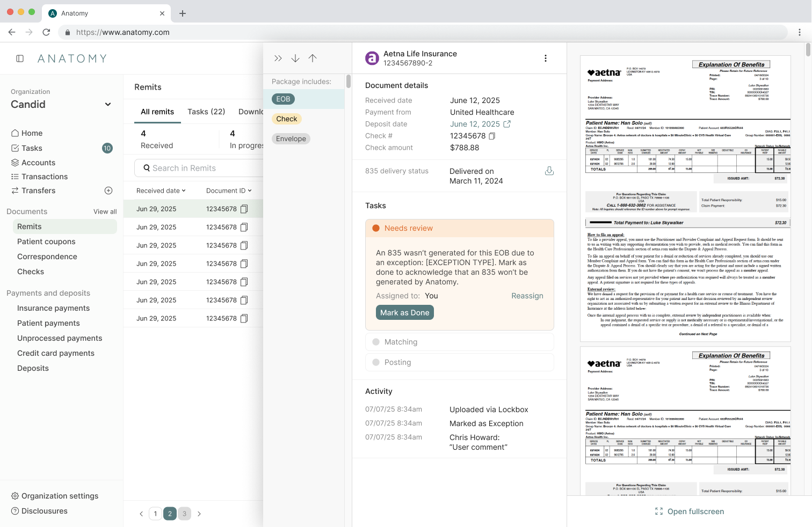Copy document ID in first Jun 29 row
Screen dimensions: 812x527
[x=244, y=209]
